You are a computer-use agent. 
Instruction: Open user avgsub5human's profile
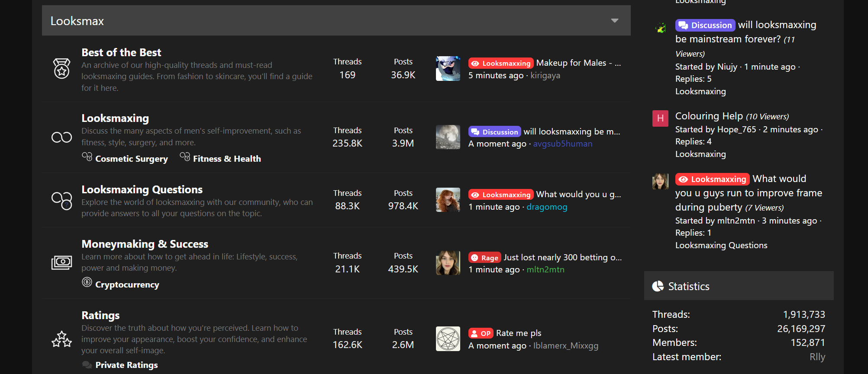562,144
